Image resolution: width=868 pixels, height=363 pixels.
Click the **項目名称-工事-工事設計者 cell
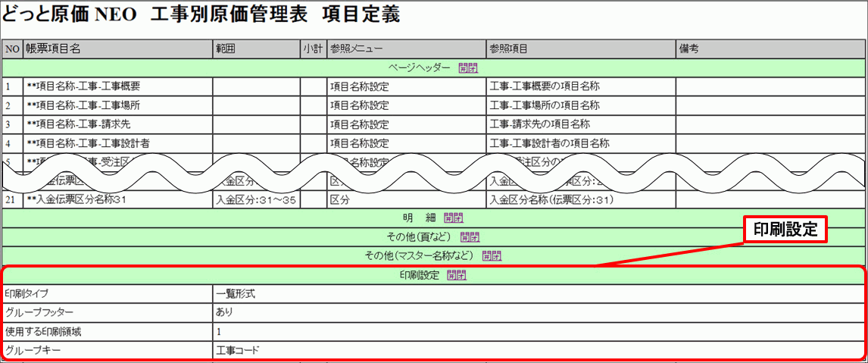click(x=117, y=143)
